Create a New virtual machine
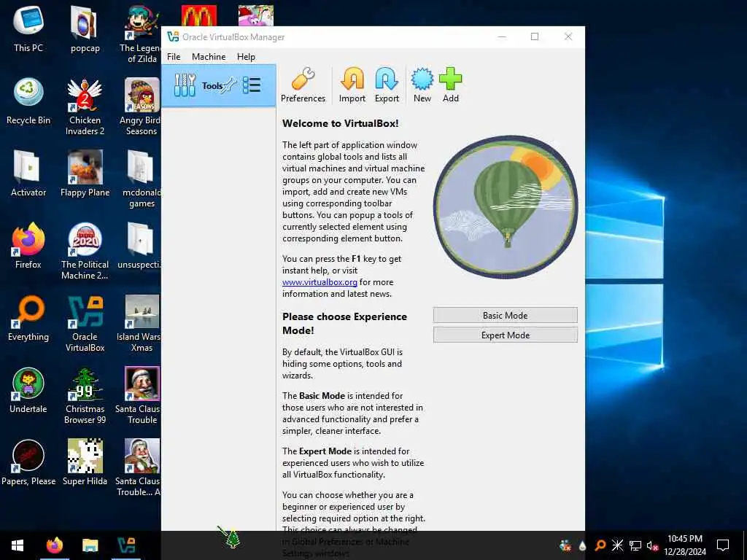 tap(422, 85)
